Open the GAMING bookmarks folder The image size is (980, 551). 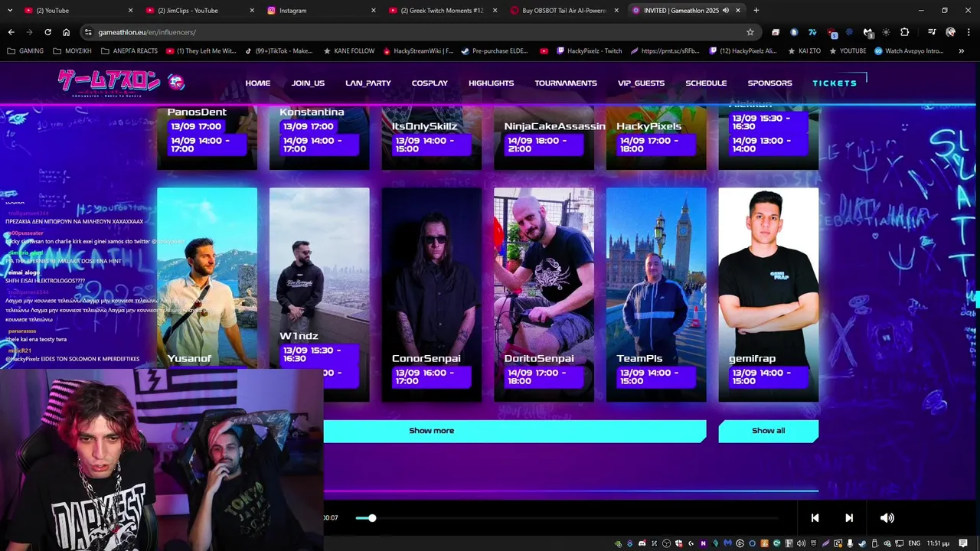[x=26, y=51]
